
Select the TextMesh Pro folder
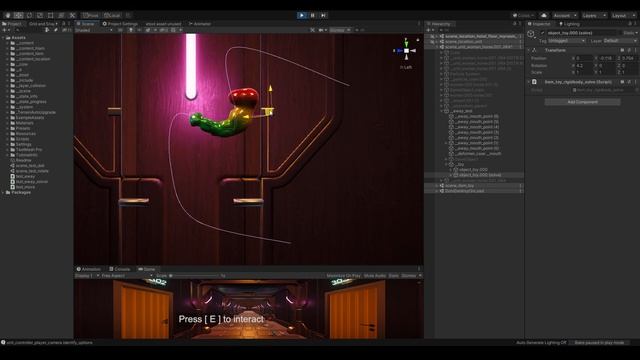[x=29, y=149]
